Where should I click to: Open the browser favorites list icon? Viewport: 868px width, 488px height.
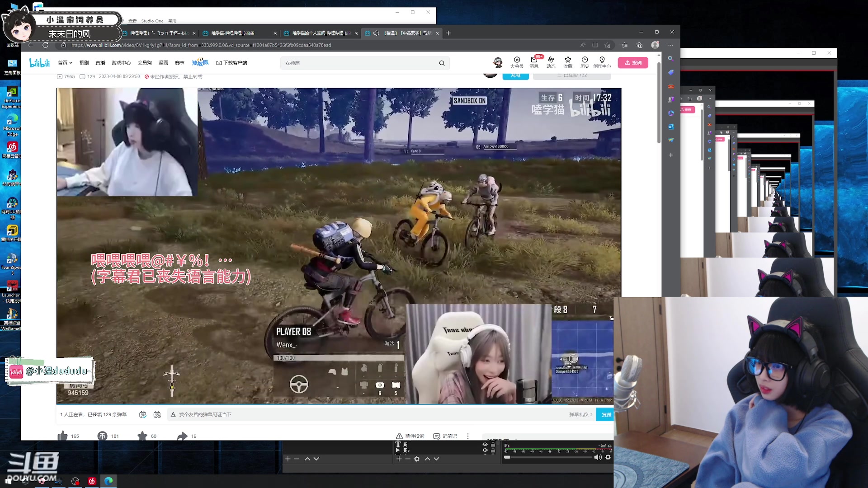click(x=625, y=45)
